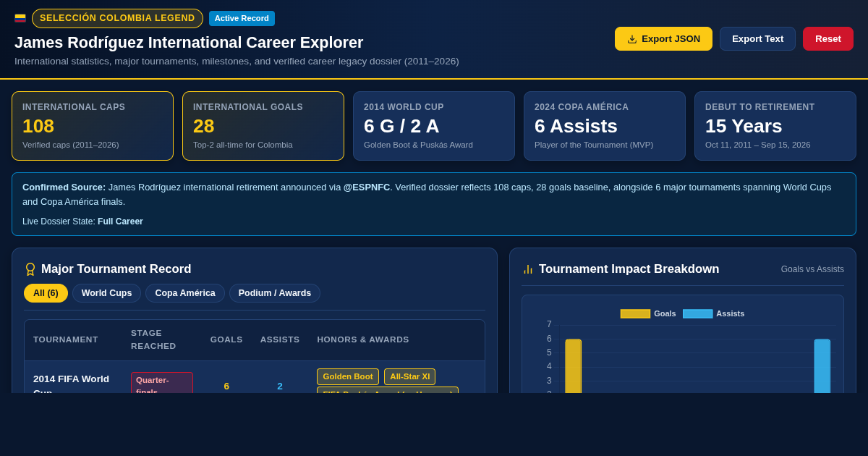Click the Colombia flag icon
Viewport: 868px width, 456px height.
point(20,18)
